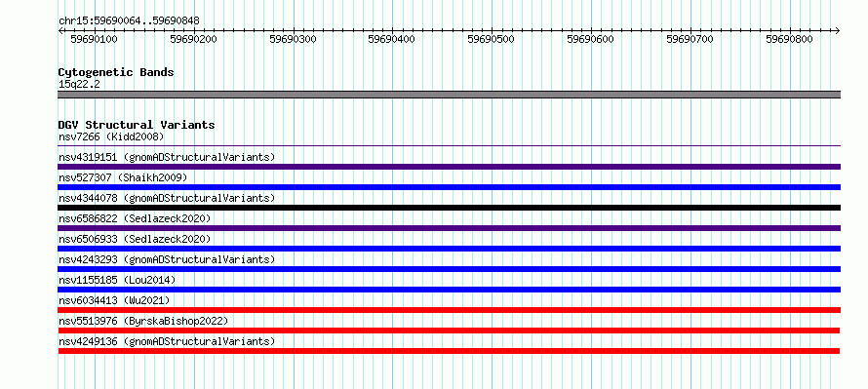Image resolution: width=868 pixels, height=389 pixels.
Task: Select the blue nsv527307 variant bar
Action: [x=449, y=187]
